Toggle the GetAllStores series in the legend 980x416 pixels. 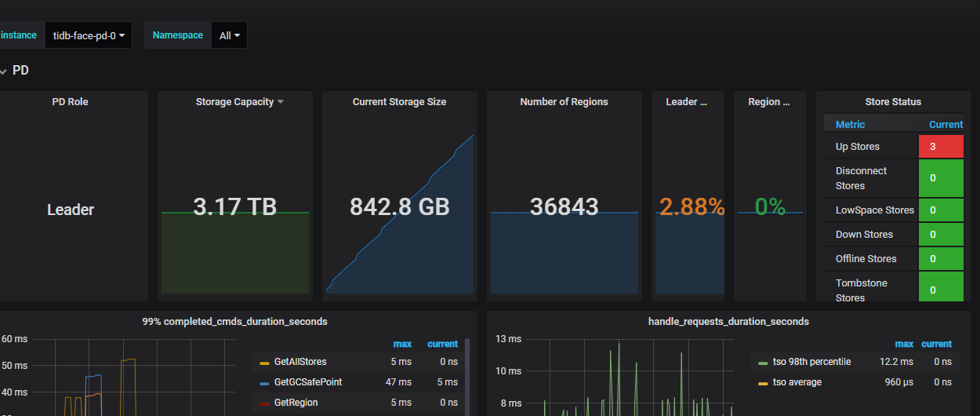pyautogui.click(x=299, y=362)
